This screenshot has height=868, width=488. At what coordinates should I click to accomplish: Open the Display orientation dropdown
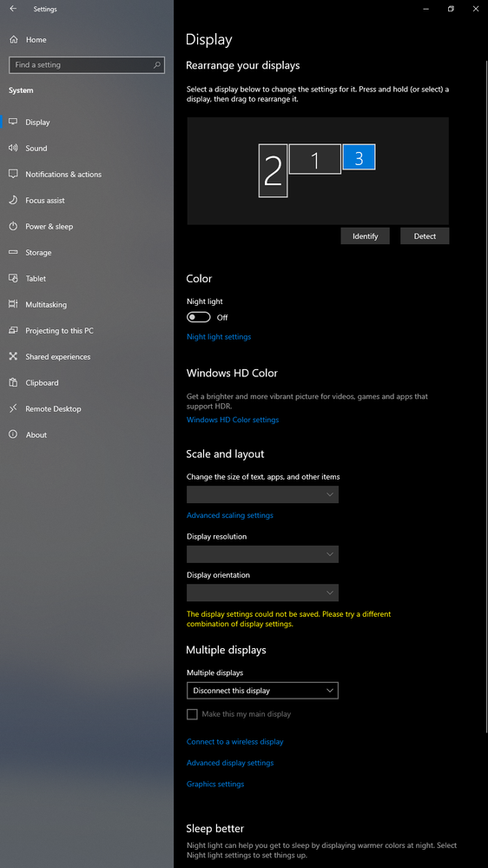[x=262, y=593]
